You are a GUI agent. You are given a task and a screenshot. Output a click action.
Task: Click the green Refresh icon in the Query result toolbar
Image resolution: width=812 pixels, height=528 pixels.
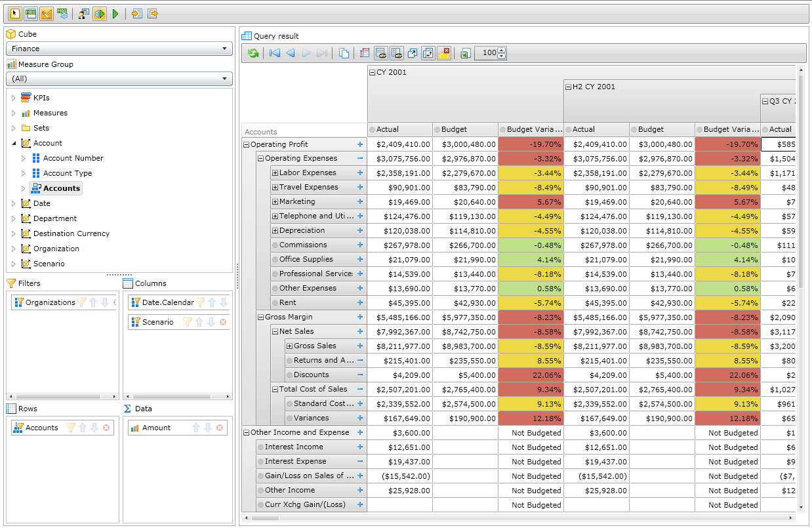(x=253, y=54)
